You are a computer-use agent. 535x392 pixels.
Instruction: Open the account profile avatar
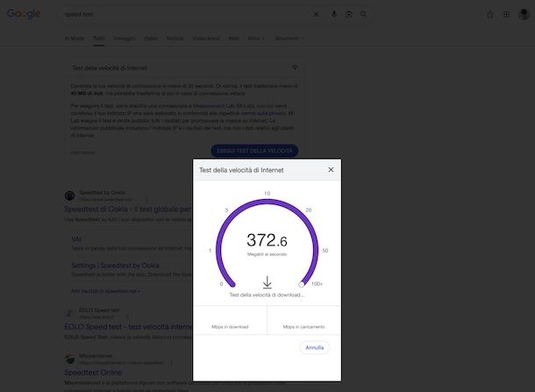tap(524, 14)
